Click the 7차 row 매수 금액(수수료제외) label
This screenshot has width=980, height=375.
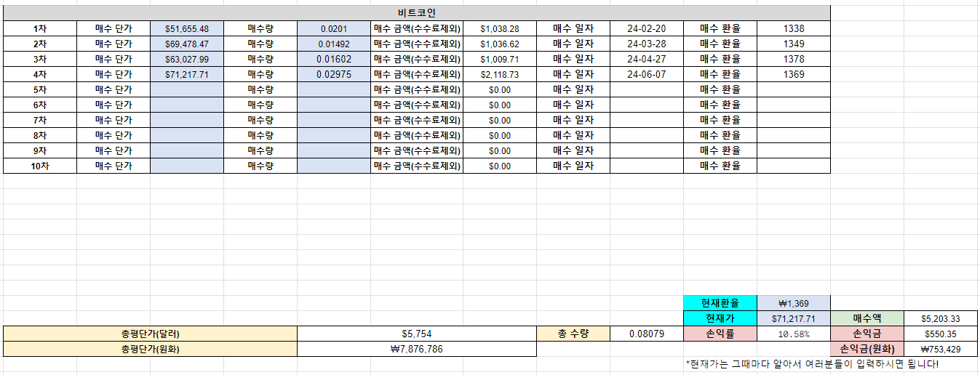click(x=417, y=120)
